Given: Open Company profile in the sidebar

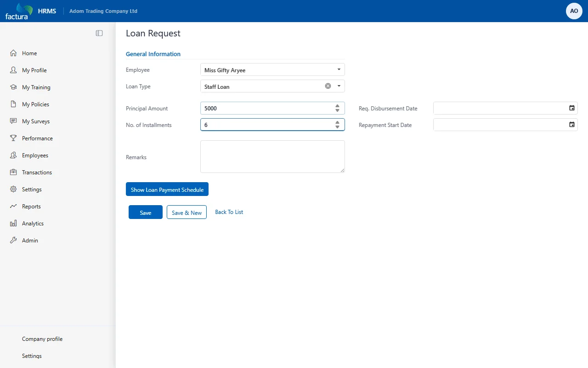Looking at the screenshot, I should 42,339.
